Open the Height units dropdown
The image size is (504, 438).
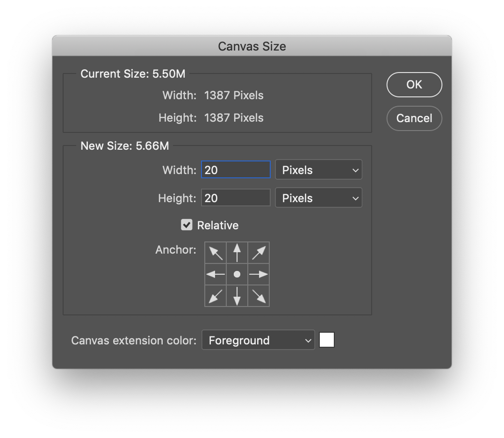coord(319,197)
